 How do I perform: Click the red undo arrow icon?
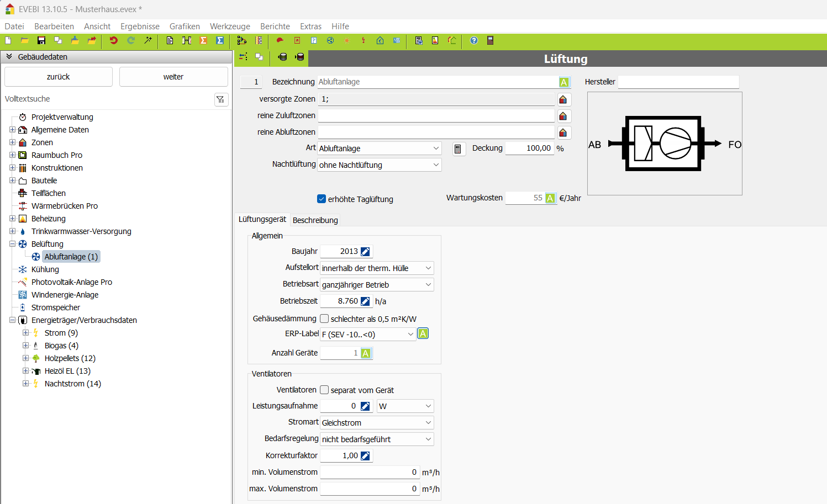coord(114,40)
